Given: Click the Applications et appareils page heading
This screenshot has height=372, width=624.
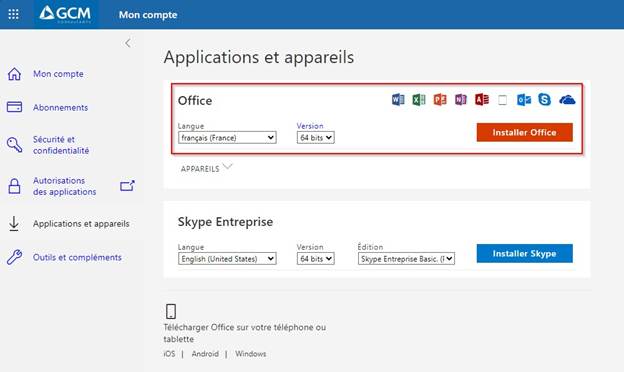Looking at the screenshot, I should coord(259,57).
